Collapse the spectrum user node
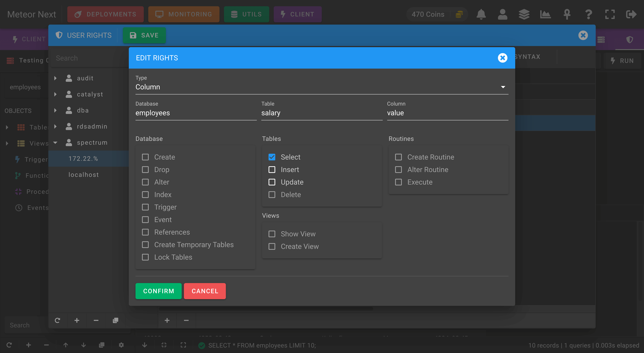This screenshot has width=644, height=353. point(55,142)
